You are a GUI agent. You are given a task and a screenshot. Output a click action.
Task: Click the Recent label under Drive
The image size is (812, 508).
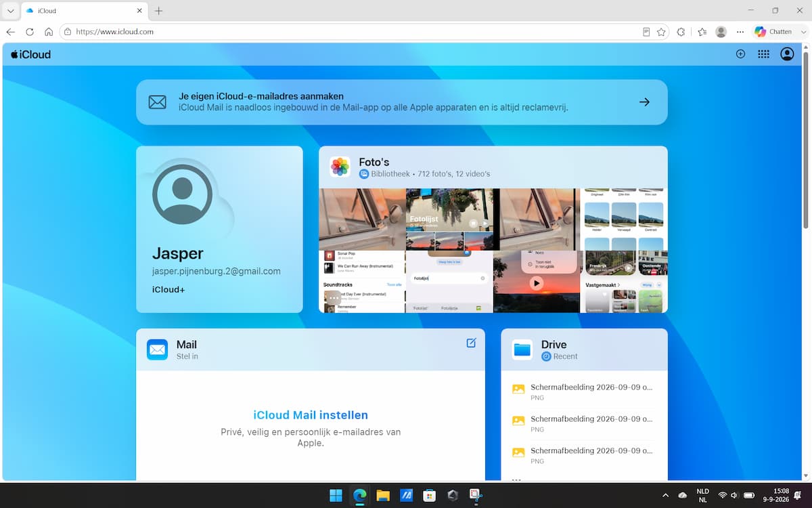(x=566, y=356)
